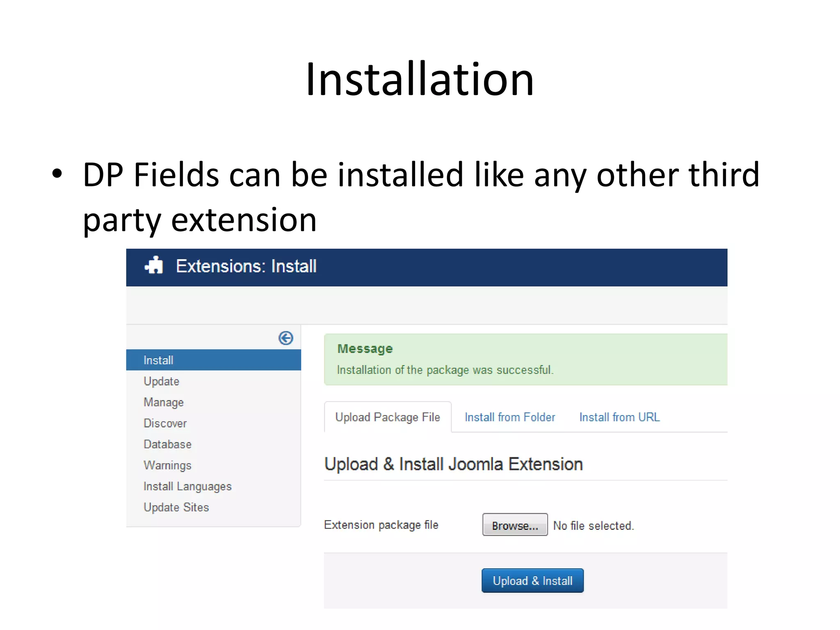Click the 'No file selected.' text
Image resolution: width=840 pixels, height=630 pixels.
593,525
